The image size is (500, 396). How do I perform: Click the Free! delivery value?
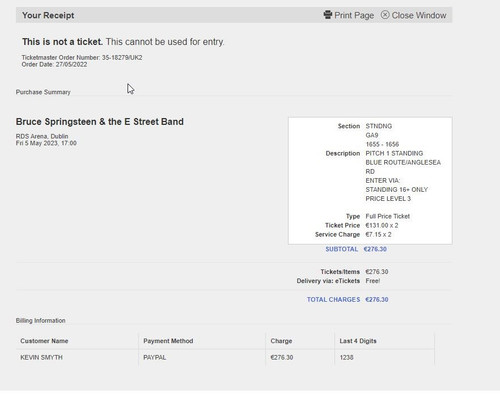[373, 281]
